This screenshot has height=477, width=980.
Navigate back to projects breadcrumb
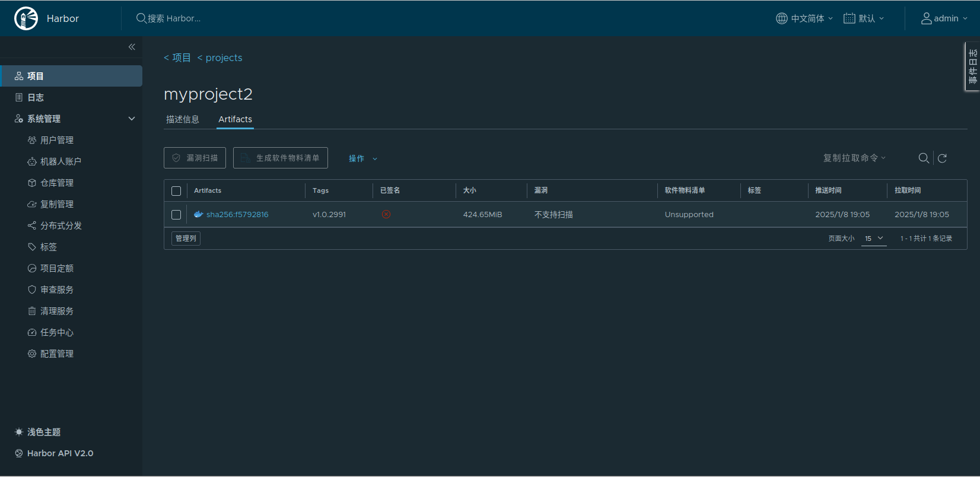point(219,58)
